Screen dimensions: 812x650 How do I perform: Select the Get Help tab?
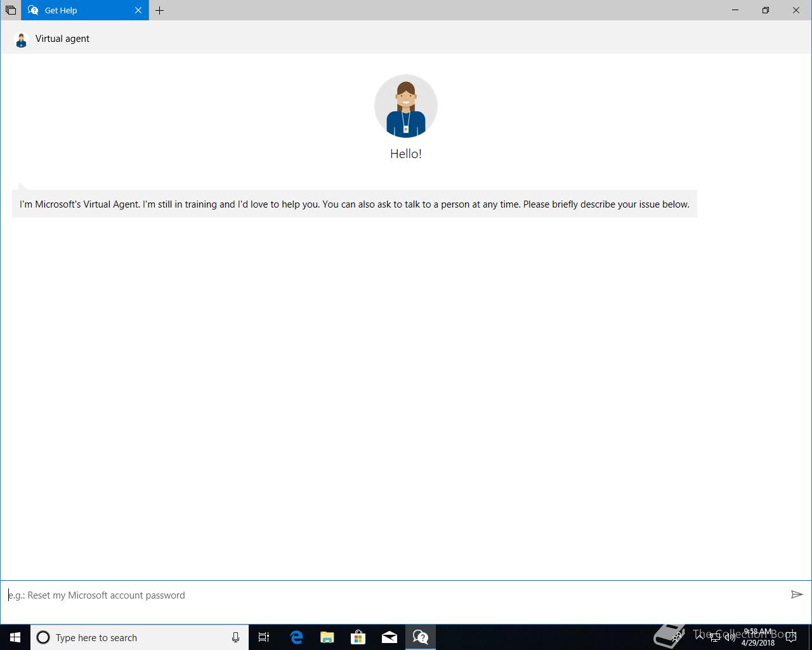(x=85, y=10)
